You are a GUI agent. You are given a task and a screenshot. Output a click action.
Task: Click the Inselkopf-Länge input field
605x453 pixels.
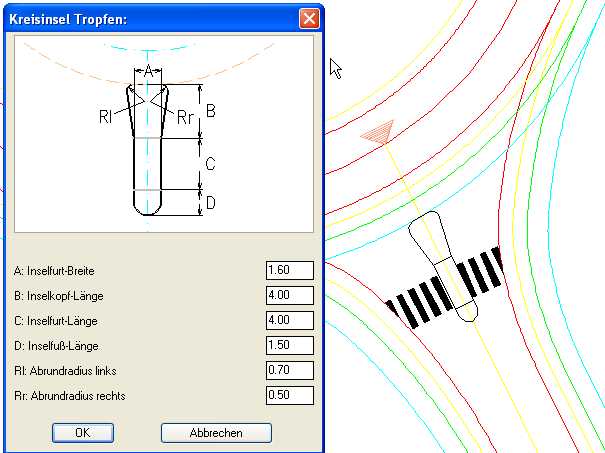(x=290, y=295)
